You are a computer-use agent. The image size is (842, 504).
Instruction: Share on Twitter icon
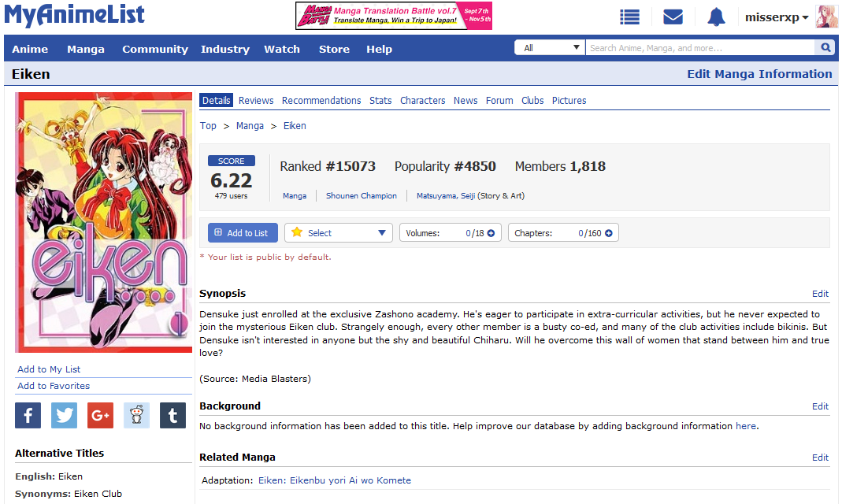coord(64,416)
